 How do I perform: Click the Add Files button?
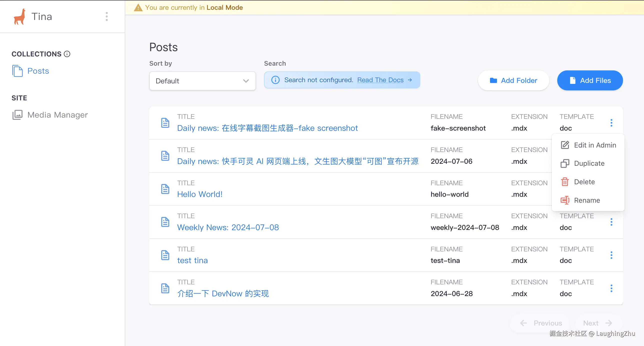(x=590, y=80)
